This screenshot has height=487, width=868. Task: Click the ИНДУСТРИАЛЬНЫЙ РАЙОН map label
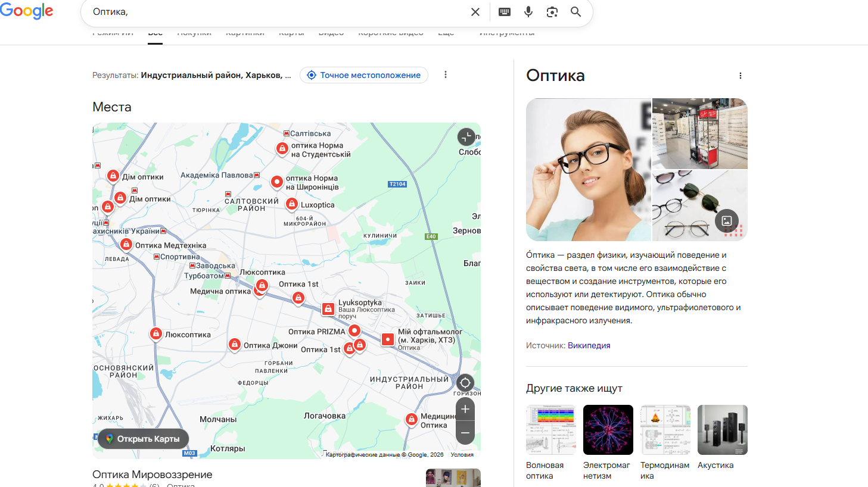(409, 383)
